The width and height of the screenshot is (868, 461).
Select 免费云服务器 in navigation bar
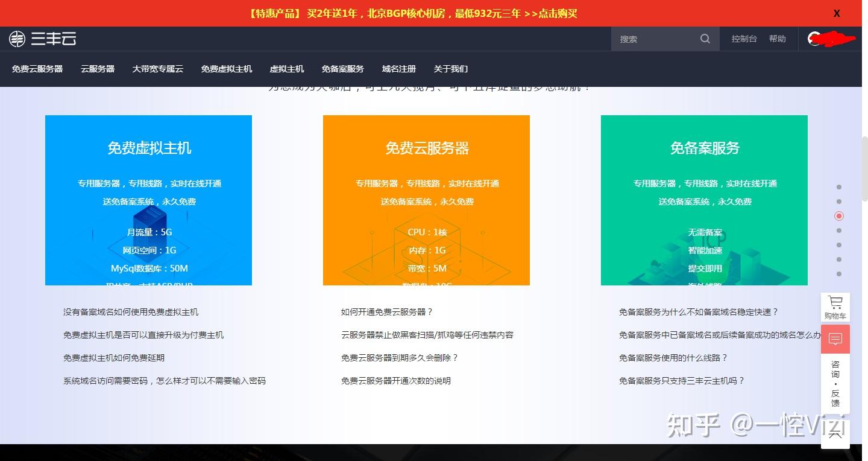tap(37, 69)
